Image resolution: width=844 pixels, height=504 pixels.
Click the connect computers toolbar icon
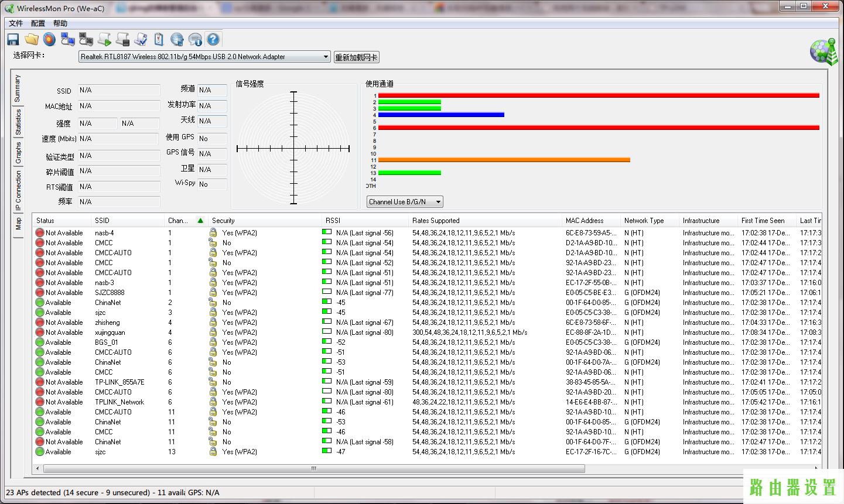coord(68,39)
